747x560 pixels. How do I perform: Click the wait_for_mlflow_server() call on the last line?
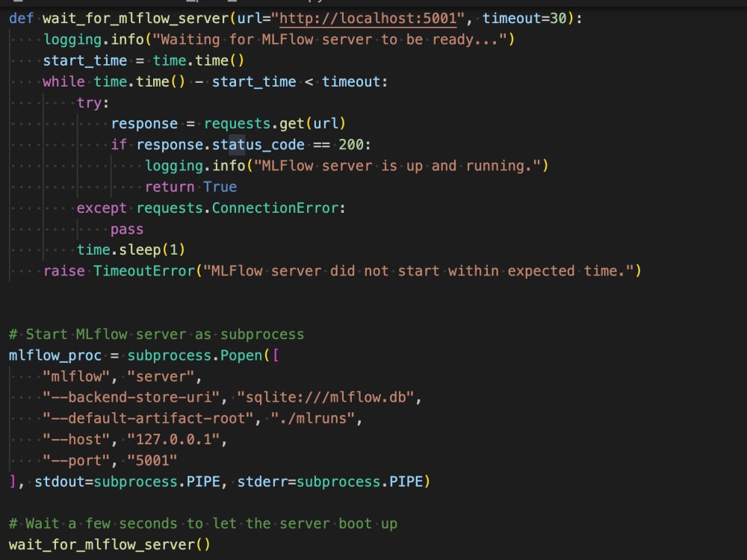(x=110, y=544)
